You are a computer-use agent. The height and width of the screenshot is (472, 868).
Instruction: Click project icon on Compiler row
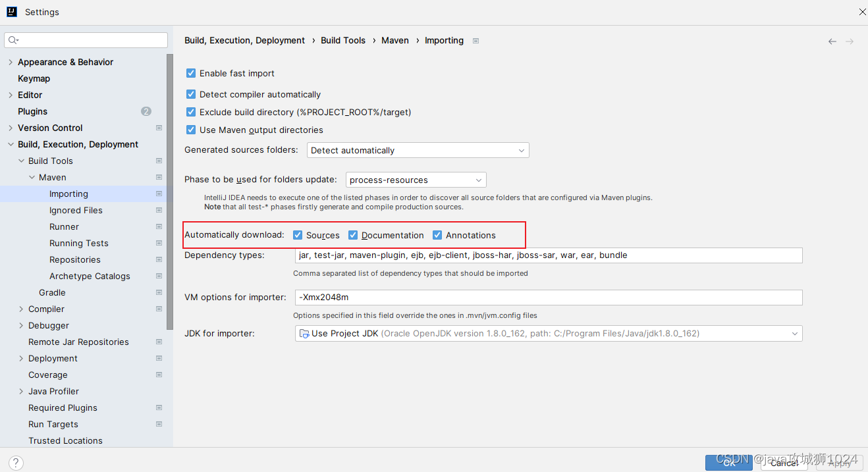pyautogui.click(x=159, y=309)
